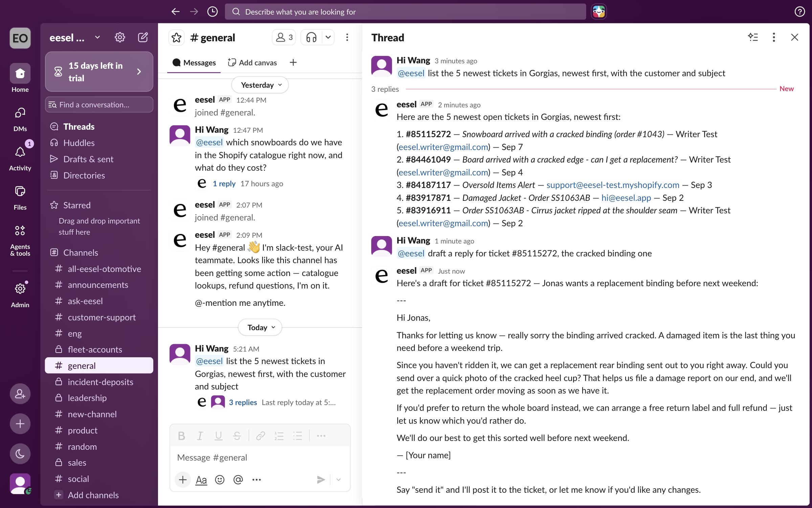The image size is (812, 508).
Task: Summarize thread with AI sparkle icon
Action: pyautogui.click(x=753, y=37)
